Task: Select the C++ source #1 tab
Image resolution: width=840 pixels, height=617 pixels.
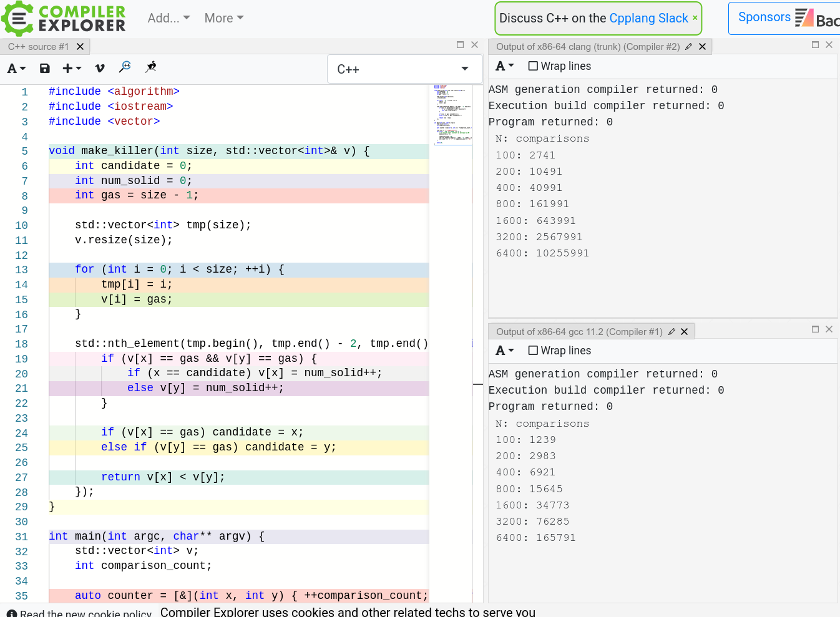Action: 38,47
